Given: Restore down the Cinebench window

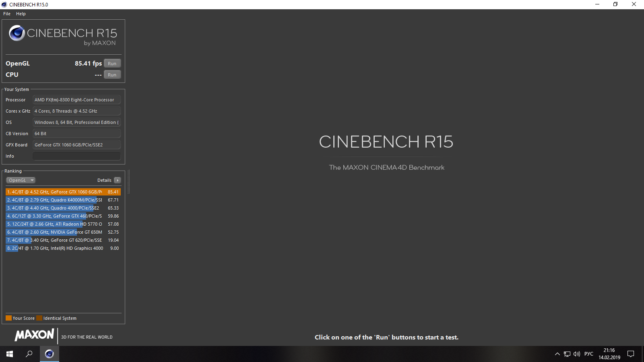Looking at the screenshot, I should point(615,4).
